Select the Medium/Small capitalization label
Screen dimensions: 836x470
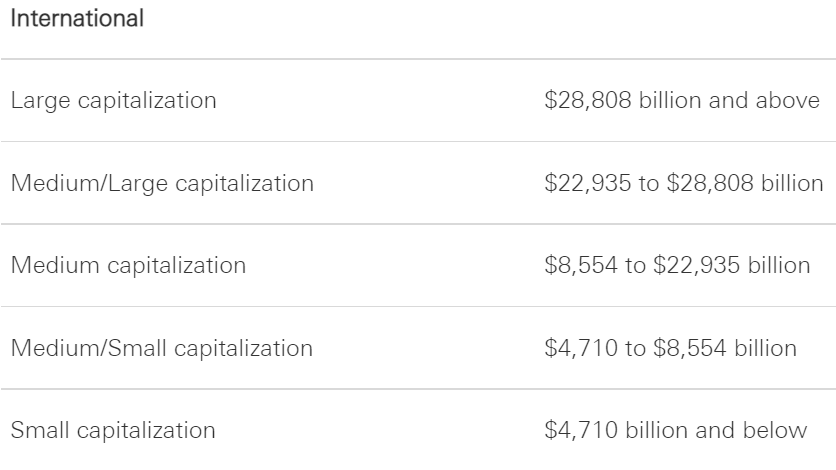point(162,348)
